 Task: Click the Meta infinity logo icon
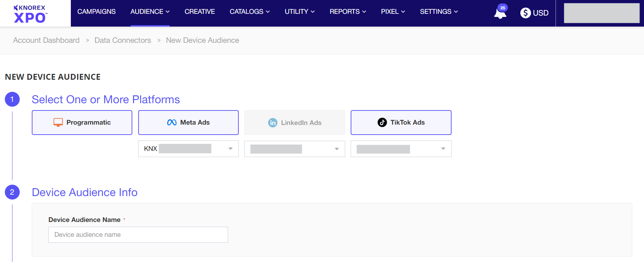172,123
